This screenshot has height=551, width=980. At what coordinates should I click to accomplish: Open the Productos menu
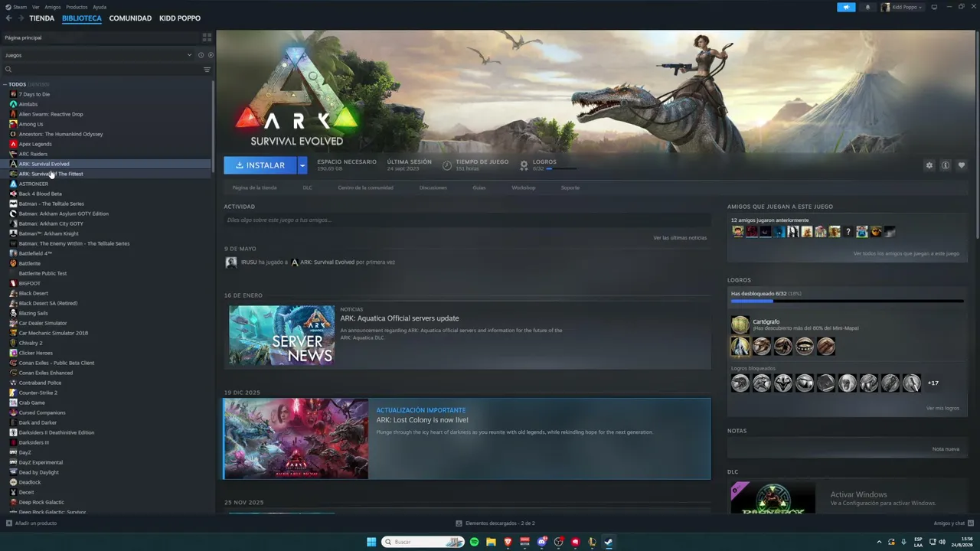point(77,7)
